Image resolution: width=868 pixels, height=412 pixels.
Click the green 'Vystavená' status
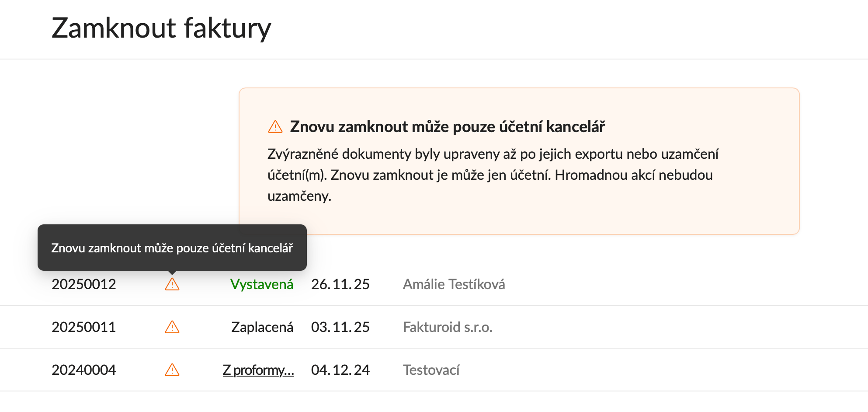point(261,284)
